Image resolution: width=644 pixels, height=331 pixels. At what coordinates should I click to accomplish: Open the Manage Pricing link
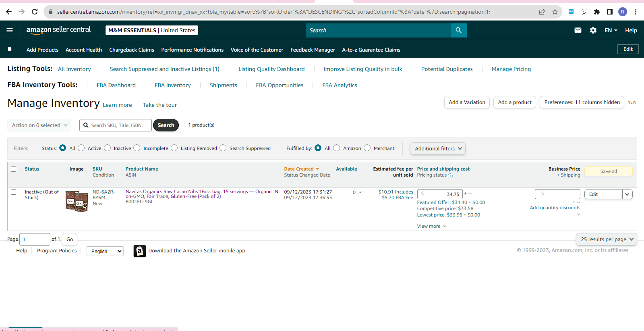(511, 69)
